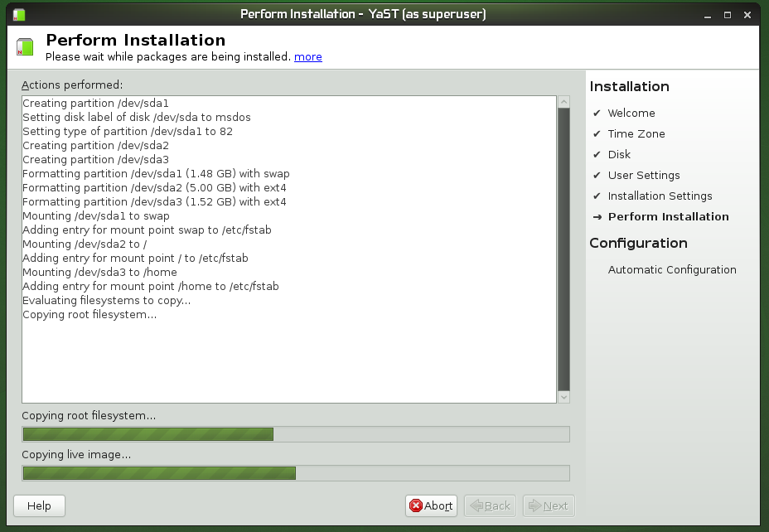Click the checkmark beside User Settings

[597, 176]
